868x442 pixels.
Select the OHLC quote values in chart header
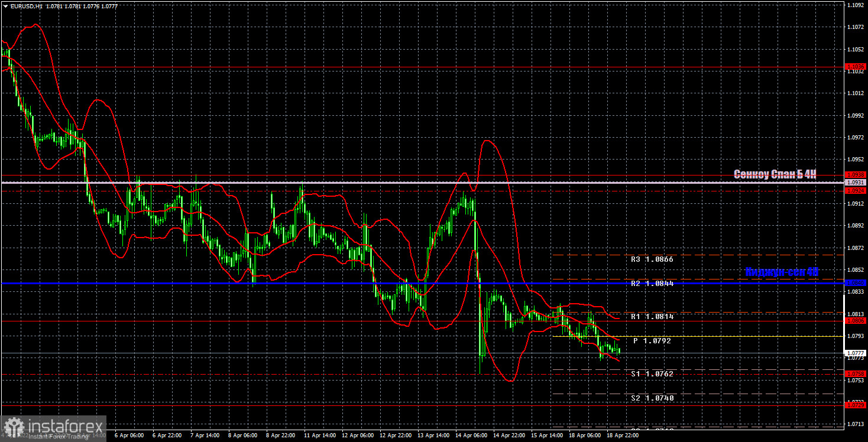pos(81,6)
